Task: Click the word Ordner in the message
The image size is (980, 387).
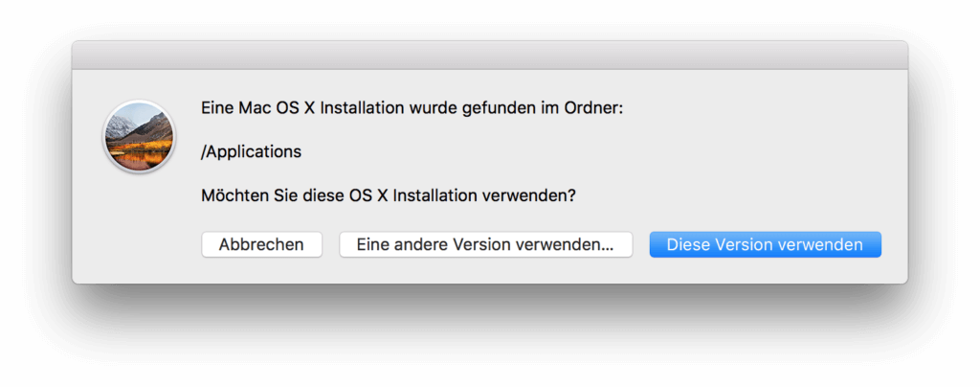Action: pos(594,108)
